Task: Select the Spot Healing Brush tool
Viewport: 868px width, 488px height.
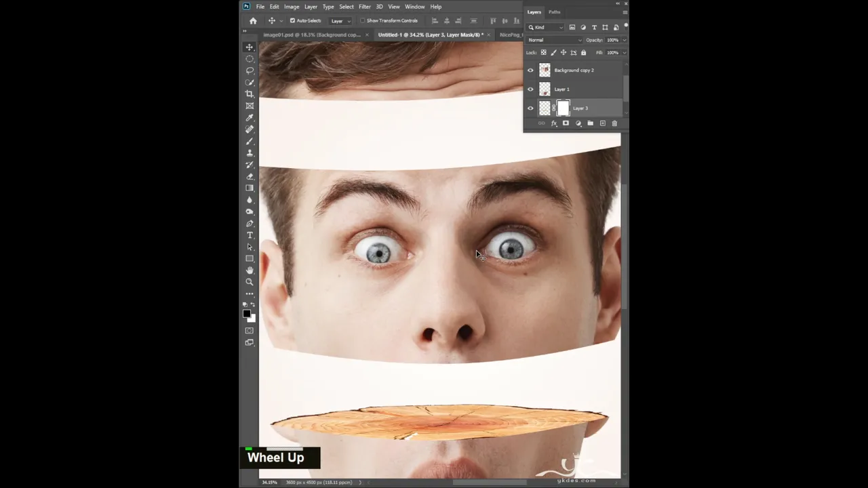Action: [250, 129]
